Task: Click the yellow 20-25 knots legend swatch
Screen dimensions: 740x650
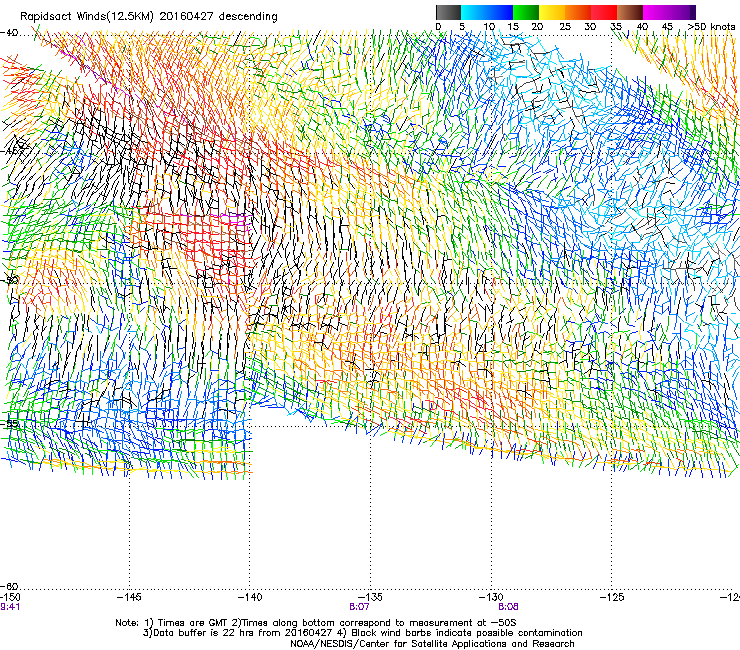Action: [x=552, y=12]
